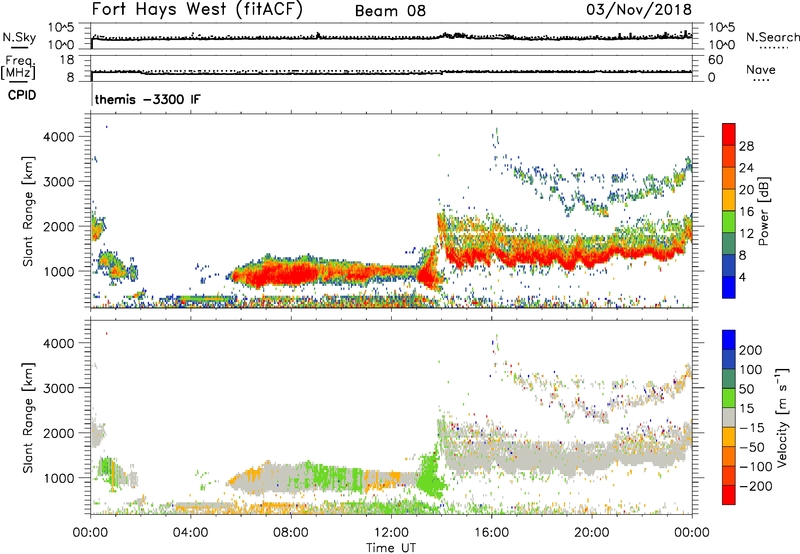Click the orange swatch of the Power colorbar
The image size is (800, 554).
[x=729, y=178]
